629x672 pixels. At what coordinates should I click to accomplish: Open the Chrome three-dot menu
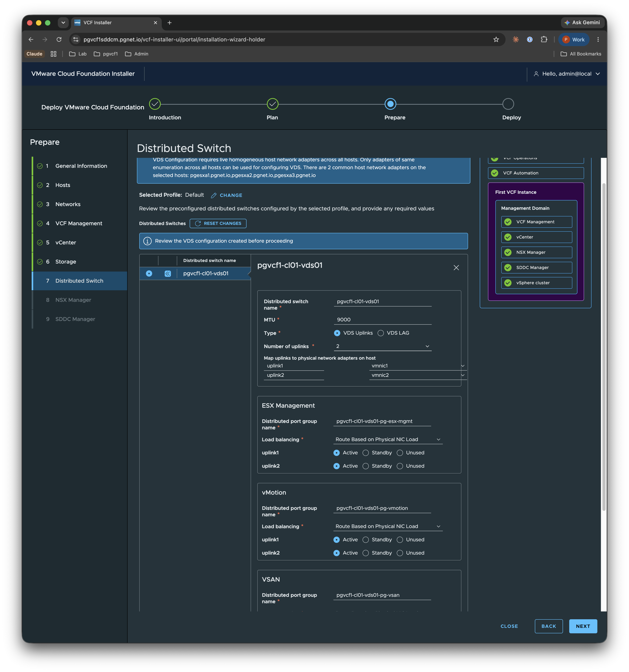coord(598,39)
